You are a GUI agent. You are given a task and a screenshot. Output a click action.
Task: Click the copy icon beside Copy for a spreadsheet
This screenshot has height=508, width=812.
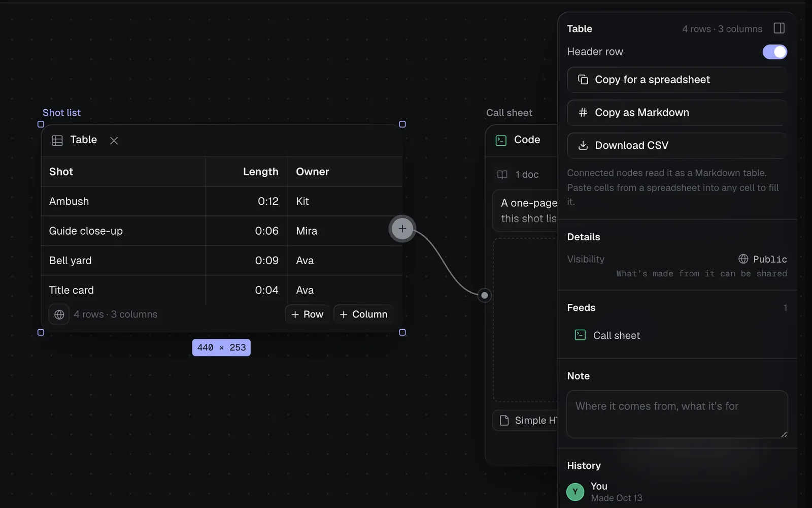pos(583,80)
